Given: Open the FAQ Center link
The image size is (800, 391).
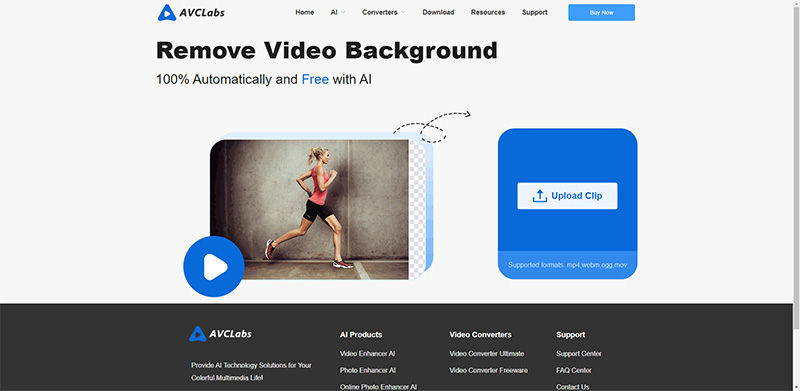Looking at the screenshot, I should tap(573, 370).
